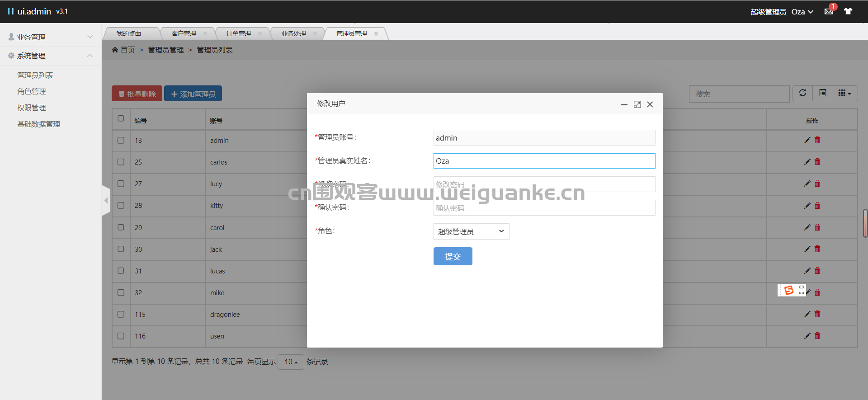
Task: Click the table refresh icon
Action: 802,93
